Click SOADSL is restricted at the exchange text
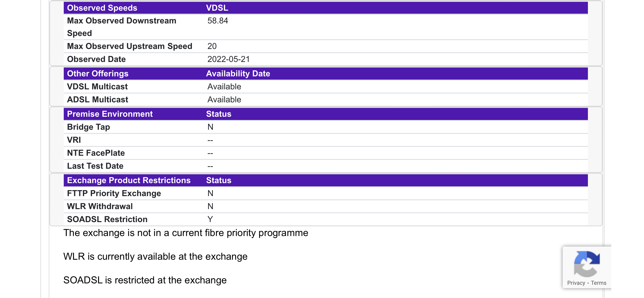Viewport: 644px width, 298px height. click(x=145, y=280)
